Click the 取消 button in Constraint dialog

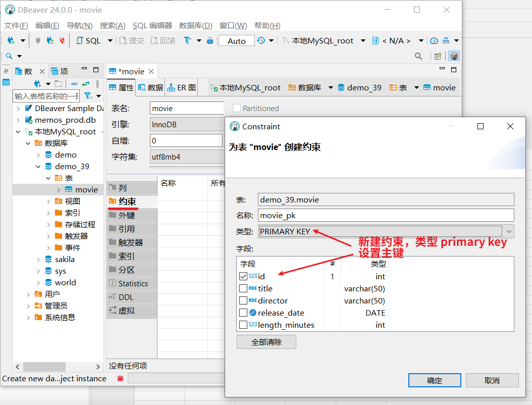(x=492, y=381)
